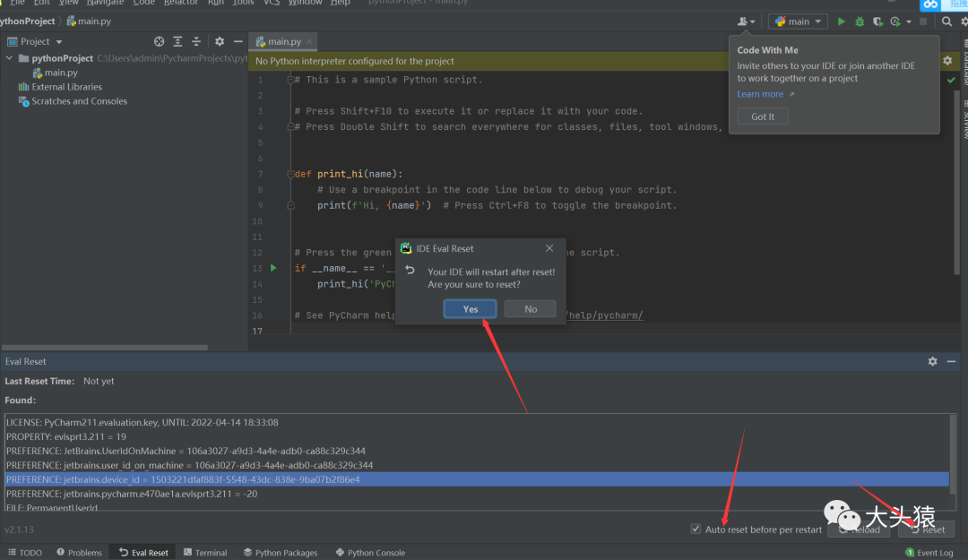Close the IDE Eval Reset dialog
This screenshot has width=968, height=560.
(549, 248)
